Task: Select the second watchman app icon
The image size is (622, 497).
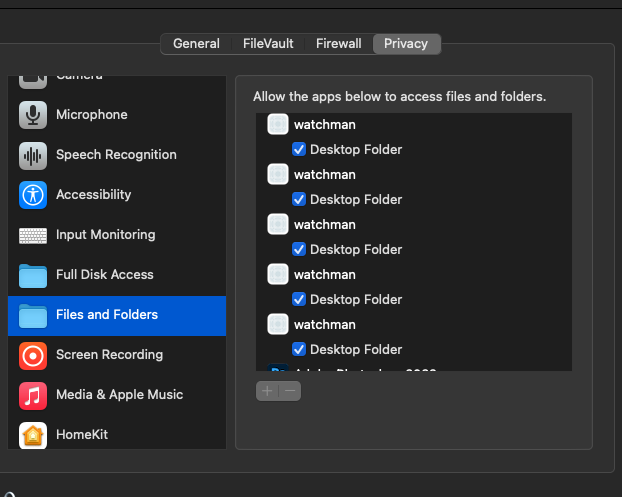Action: [x=278, y=174]
